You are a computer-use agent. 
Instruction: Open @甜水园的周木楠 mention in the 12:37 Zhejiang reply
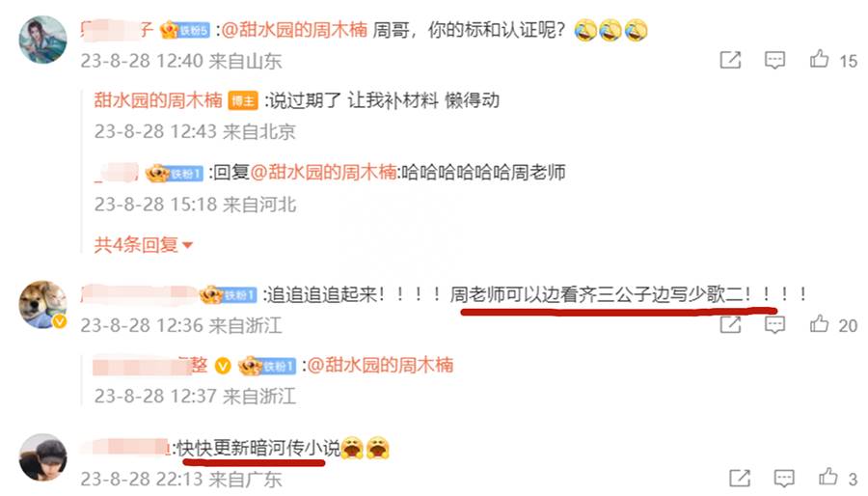[380, 365]
